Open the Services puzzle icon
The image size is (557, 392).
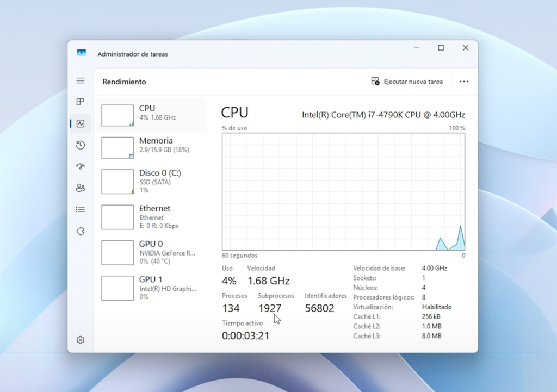point(81,231)
